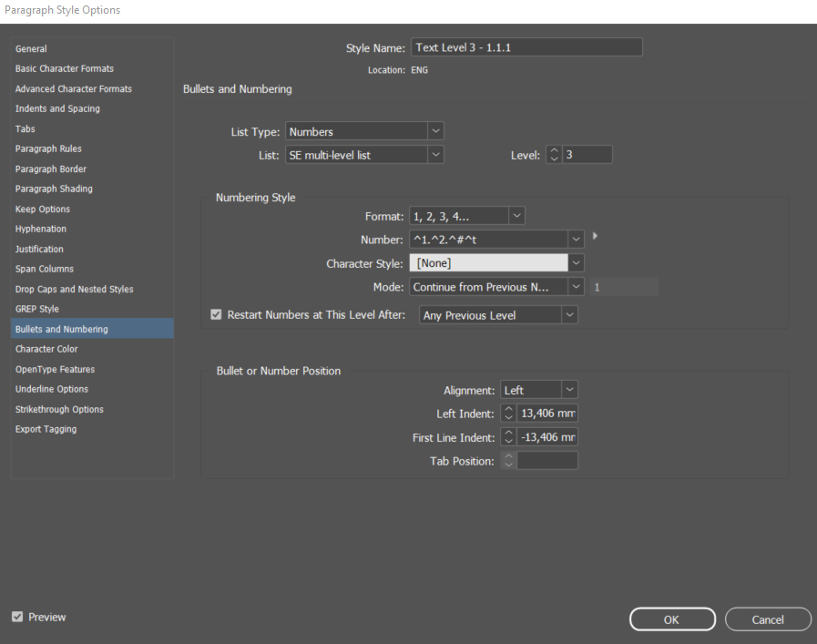Click the OK button
Screen dimensions: 817x644
click(x=672, y=618)
